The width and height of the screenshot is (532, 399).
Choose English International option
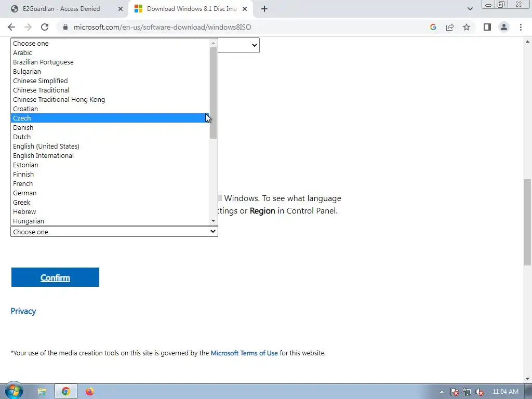coord(110,155)
